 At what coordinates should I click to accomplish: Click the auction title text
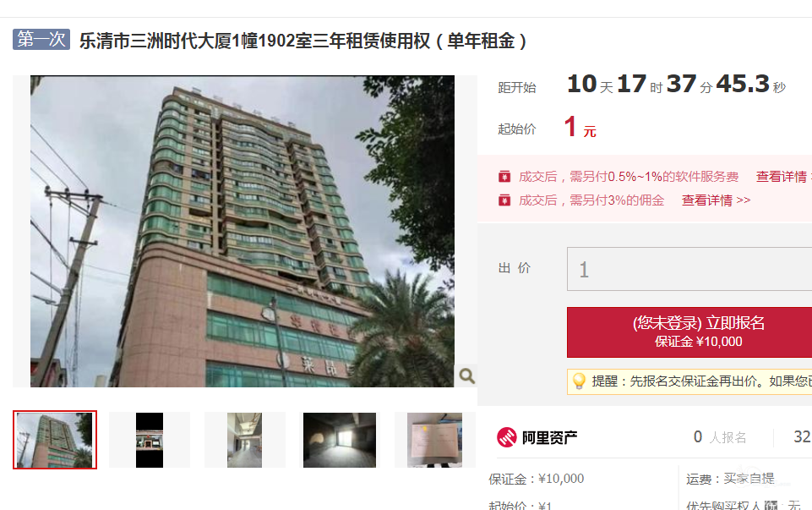click(x=303, y=41)
